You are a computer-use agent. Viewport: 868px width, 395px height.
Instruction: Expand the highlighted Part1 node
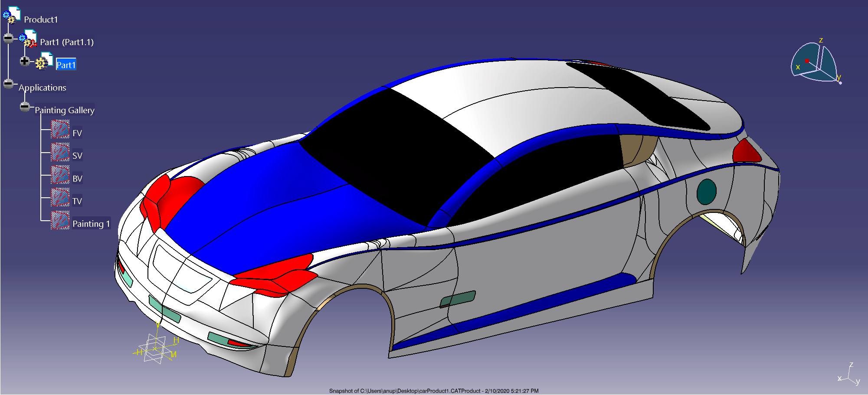click(x=25, y=61)
